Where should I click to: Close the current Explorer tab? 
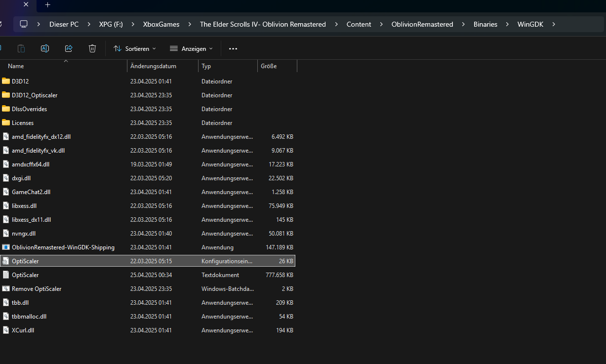(x=26, y=5)
